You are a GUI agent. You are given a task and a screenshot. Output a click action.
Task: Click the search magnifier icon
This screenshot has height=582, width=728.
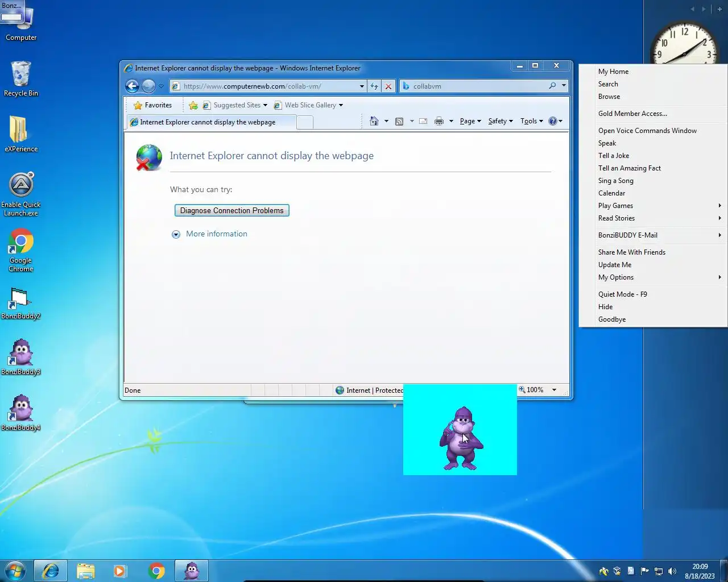[552, 86]
